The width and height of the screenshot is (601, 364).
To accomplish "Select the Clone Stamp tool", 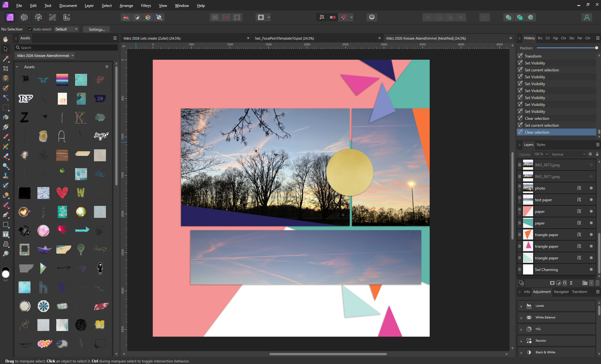I will tap(6, 176).
